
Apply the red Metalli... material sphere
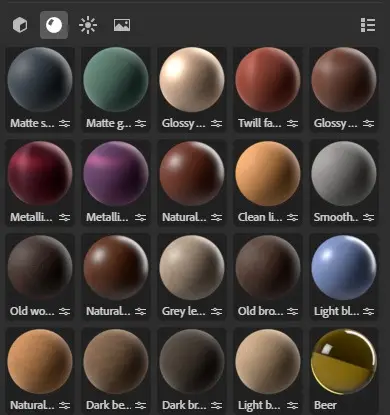40,173
